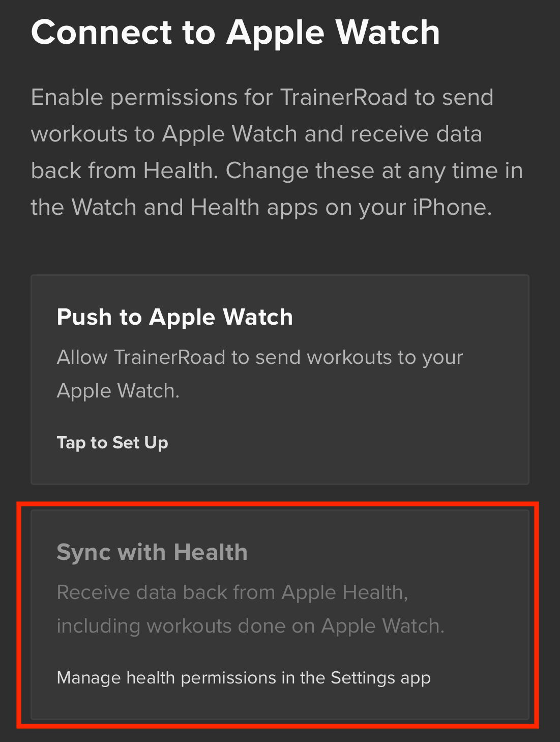Viewport: 560px width, 742px height.
Task: Tap the "Tap to Set Up" label
Action: [112, 443]
